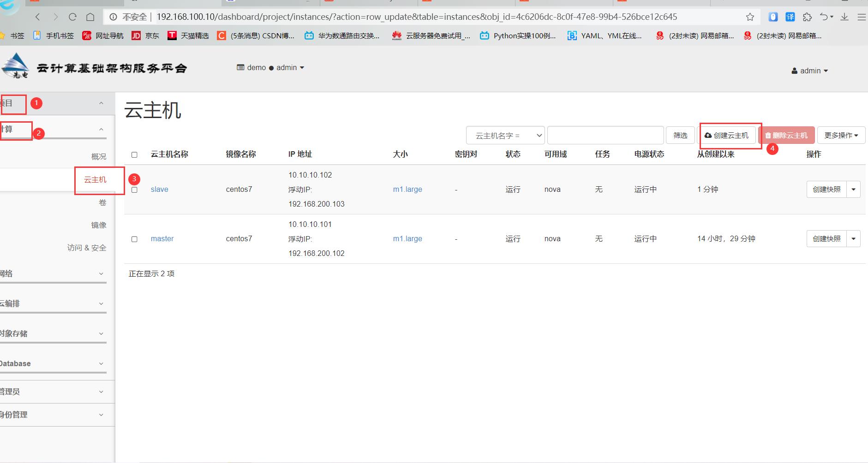This screenshot has height=463, width=868.
Task: Bookmark page with the star icon
Action: pos(750,17)
